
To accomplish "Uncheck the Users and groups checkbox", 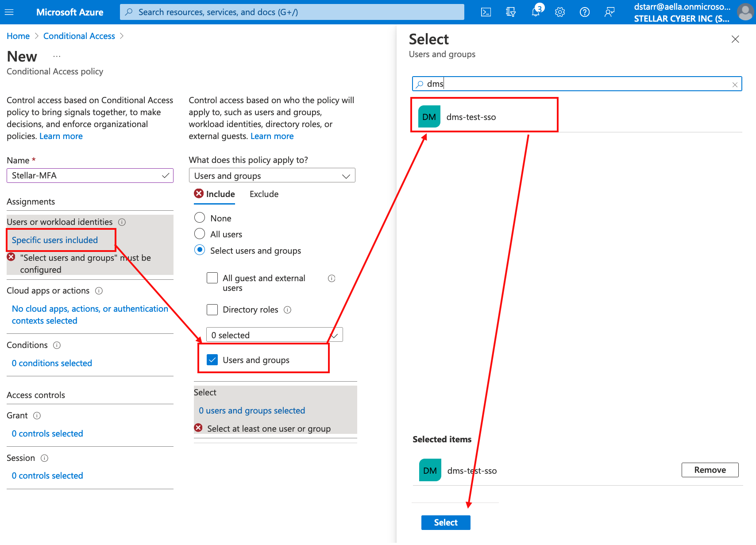I will tap(212, 360).
